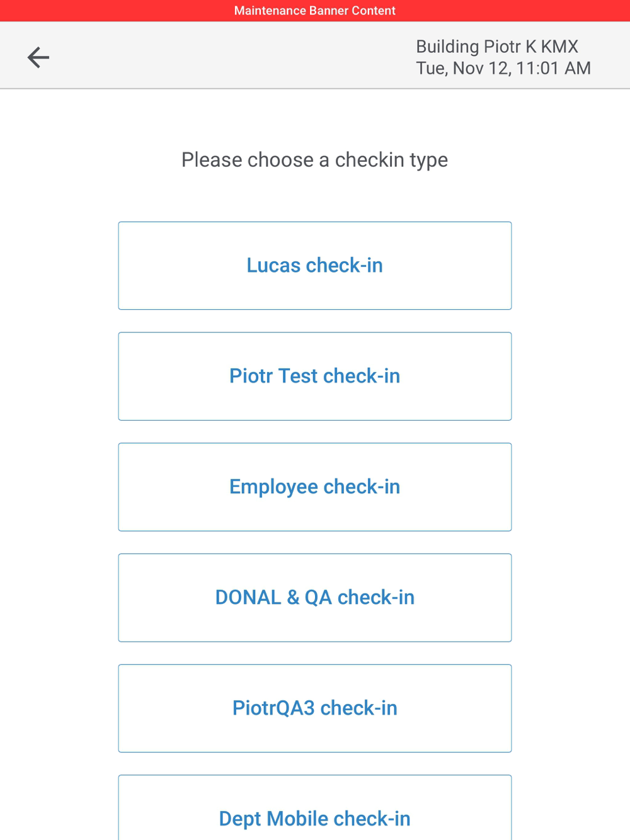
Task: Click the 11:01 AM time in header
Action: pos(553,68)
